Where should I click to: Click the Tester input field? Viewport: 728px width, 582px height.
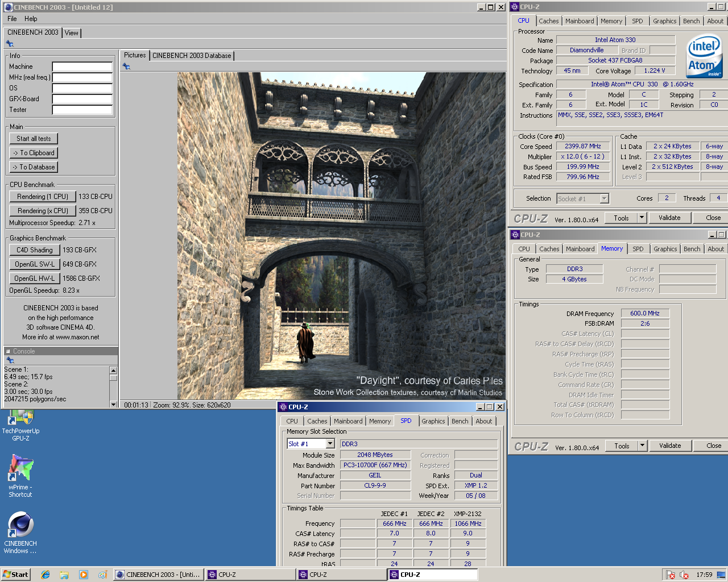(82, 110)
